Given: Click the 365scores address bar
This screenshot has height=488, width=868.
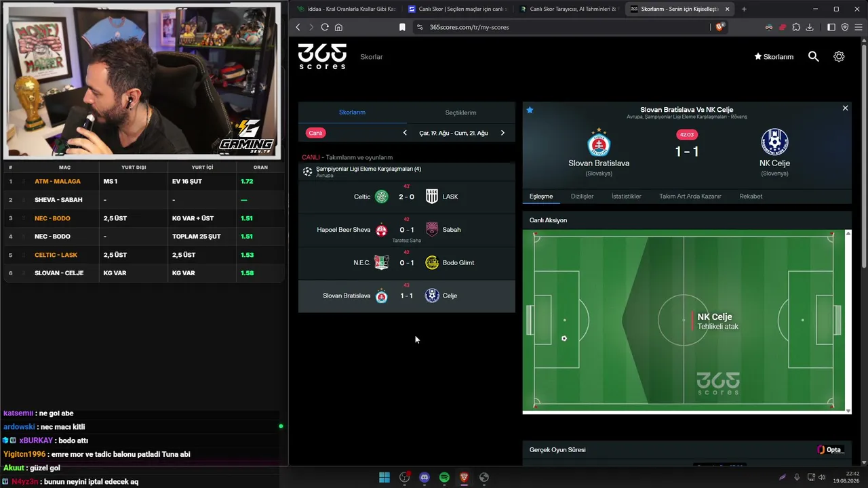Looking at the screenshot, I should click(563, 27).
